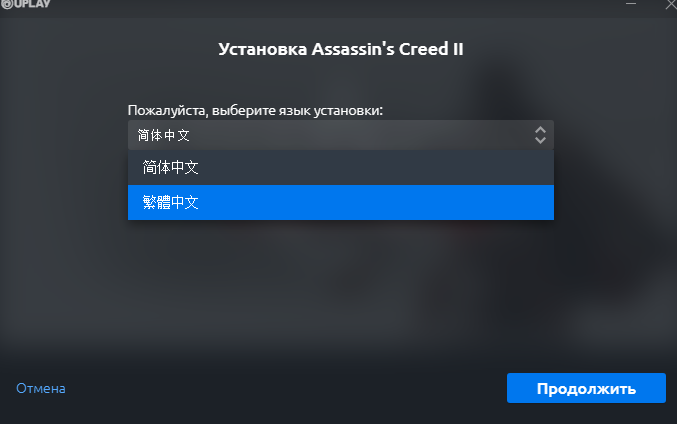Click the blue Продолжить button
The width and height of the screenshot is (677, 424).
(x=586, y=388)
